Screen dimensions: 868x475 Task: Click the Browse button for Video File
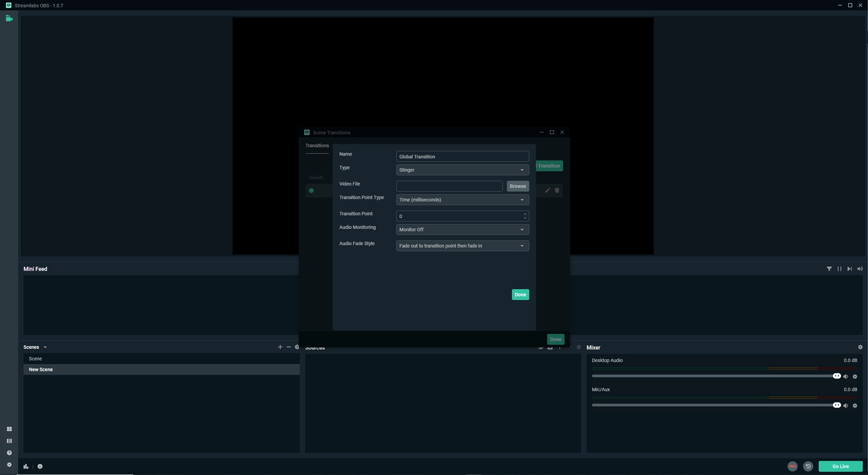[x=517, y=186]
